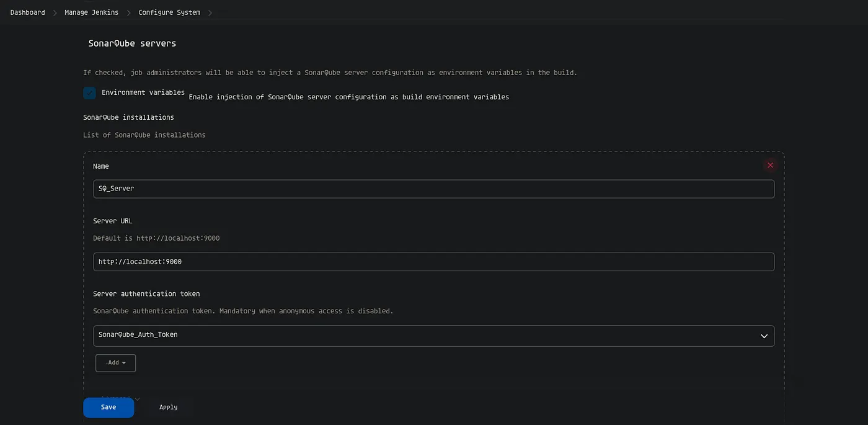Open Manage Jenkins breadcrumb
The height and width of the screenshot is (425, 868).
coord(91,12)
